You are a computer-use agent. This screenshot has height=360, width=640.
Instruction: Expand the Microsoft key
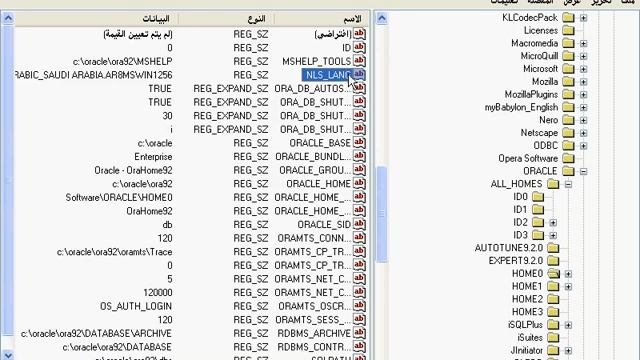tap(583, 69)
